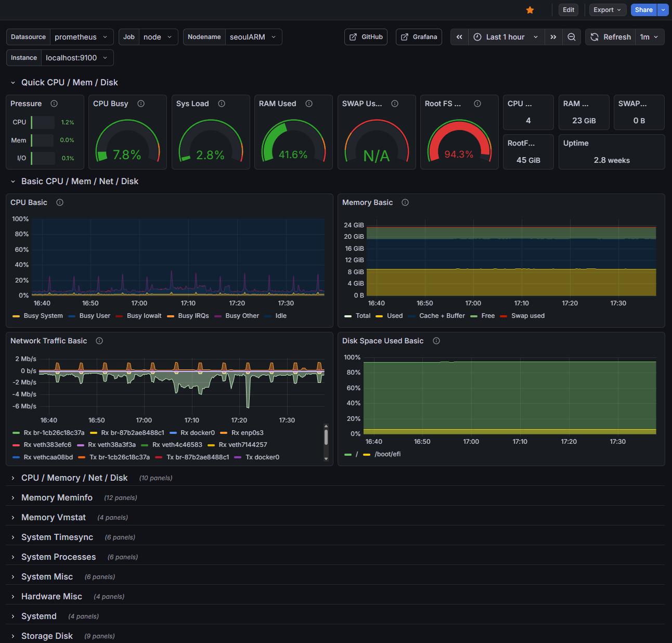Toggle the Busy System series in CPU Basic
672x643 pixels.
(x=42, y=316)
